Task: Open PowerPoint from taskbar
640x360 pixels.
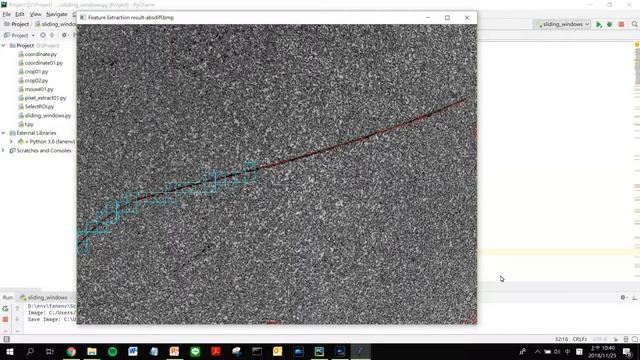Action: point(174,351)
